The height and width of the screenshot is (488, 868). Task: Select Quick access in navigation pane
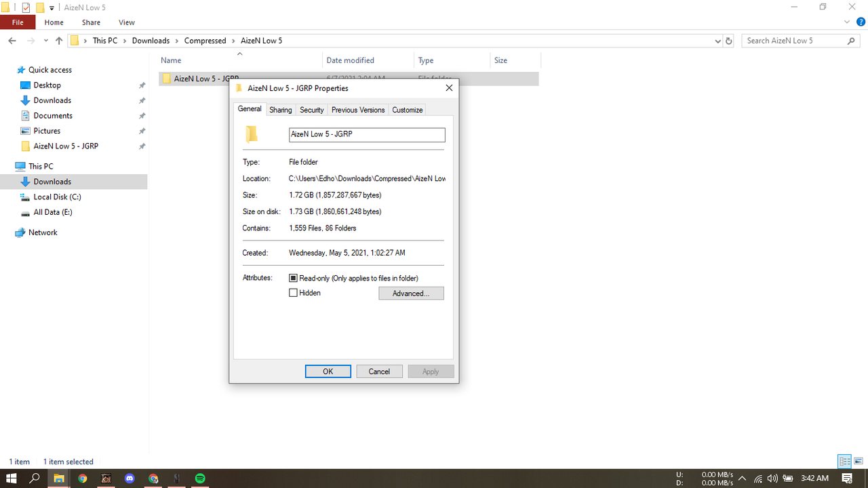tap(50, 70)
